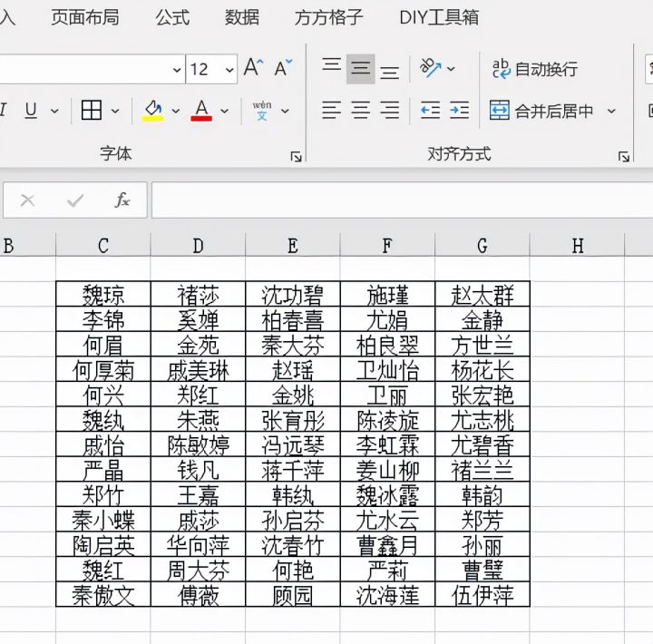Select cell containing 戚美琳
This screenshot has width=653, height=644.
(199, 369)
